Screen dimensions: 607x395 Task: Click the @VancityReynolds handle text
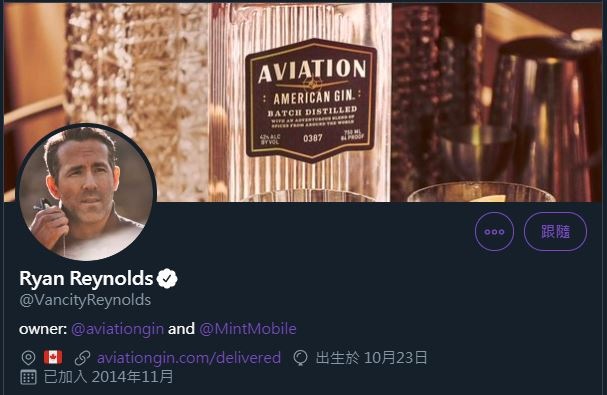[85, 300]
